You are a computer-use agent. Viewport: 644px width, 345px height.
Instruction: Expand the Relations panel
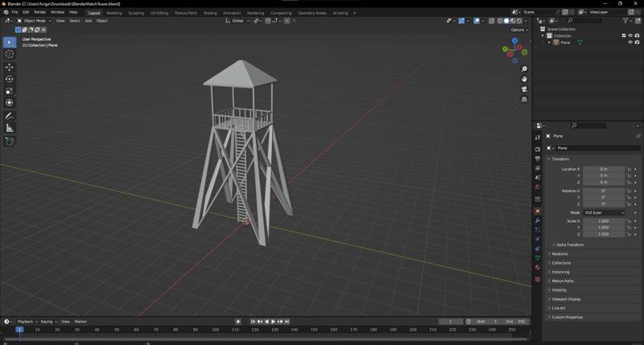pos(559,254)
